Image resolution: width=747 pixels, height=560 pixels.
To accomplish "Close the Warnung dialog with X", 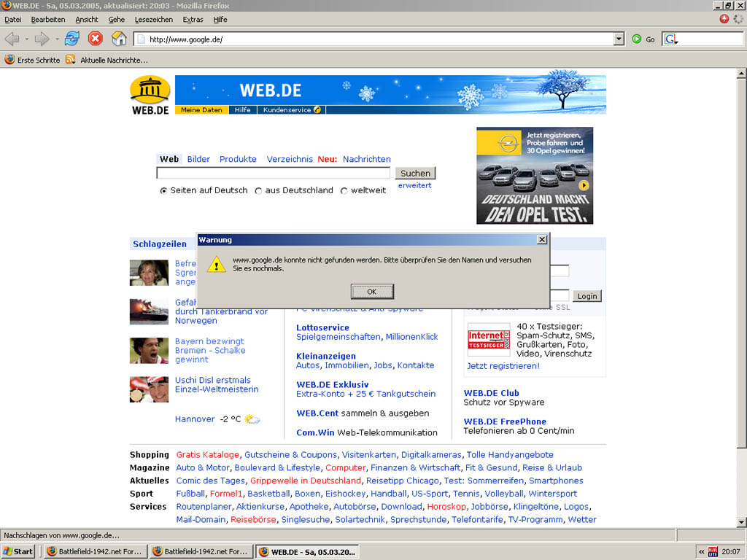I will click(542, 239).
